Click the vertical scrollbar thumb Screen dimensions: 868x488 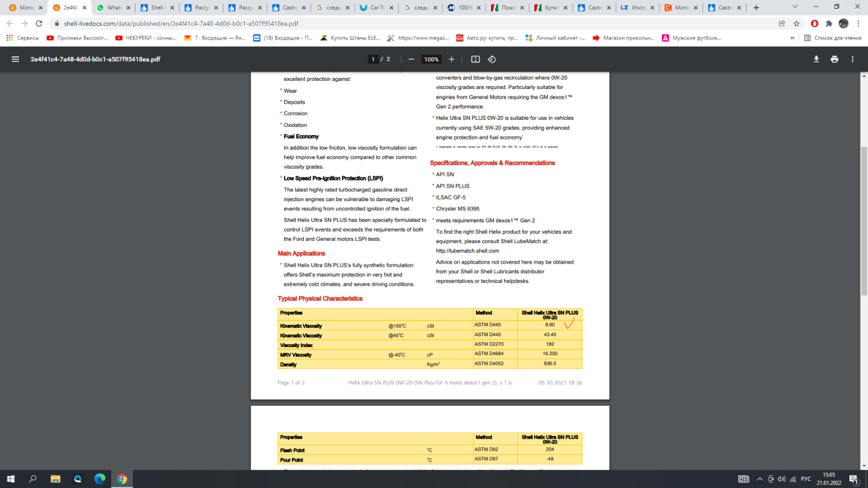(864, 221)
